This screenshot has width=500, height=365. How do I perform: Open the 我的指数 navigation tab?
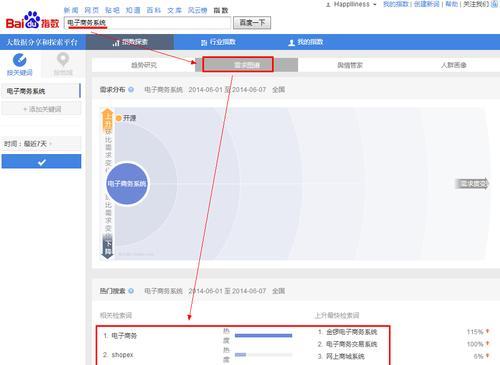coord(306,42)
